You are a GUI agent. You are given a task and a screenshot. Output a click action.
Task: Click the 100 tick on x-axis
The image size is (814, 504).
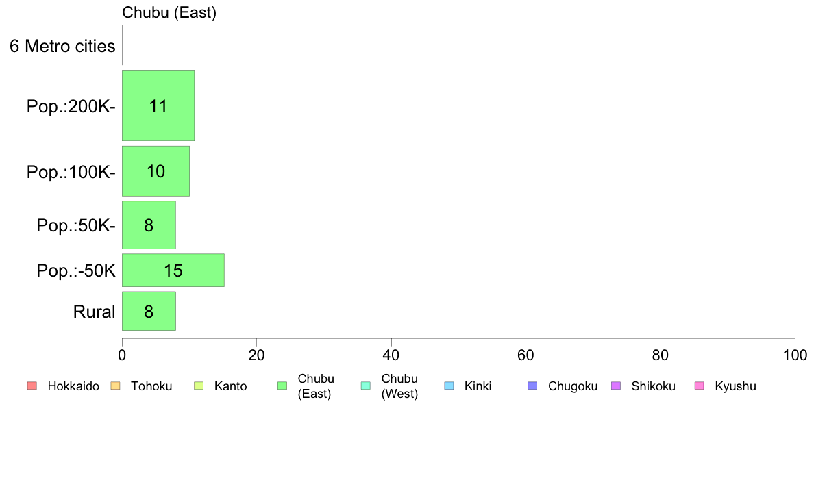795,355
